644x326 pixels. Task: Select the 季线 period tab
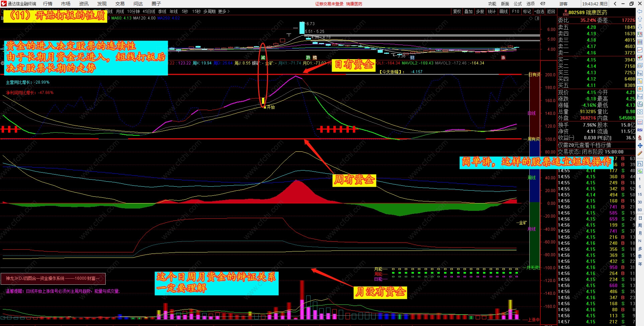pos(162,11)
